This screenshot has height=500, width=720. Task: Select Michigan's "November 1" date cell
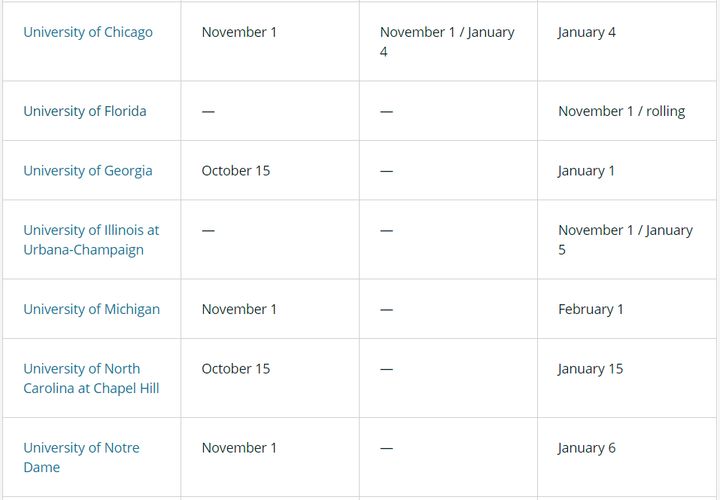[x=239, y=309]
